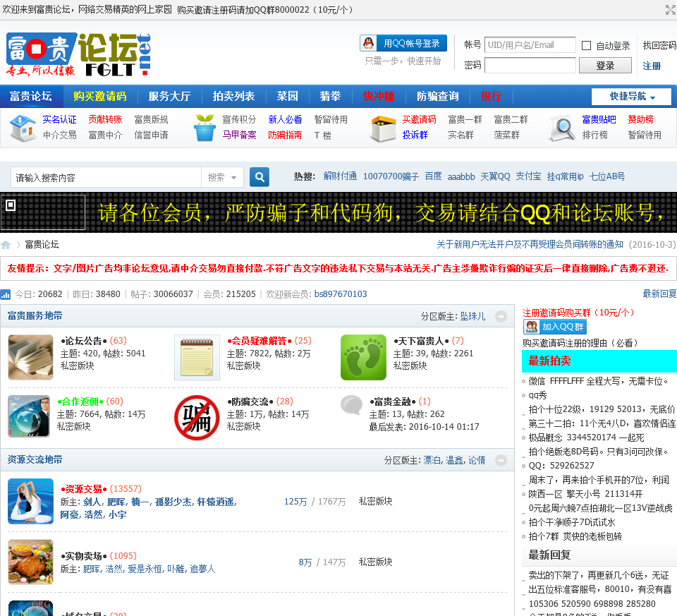677x616 pixels.
Task: Focus the 密码 password input field
Action: (x=530, y=65)
